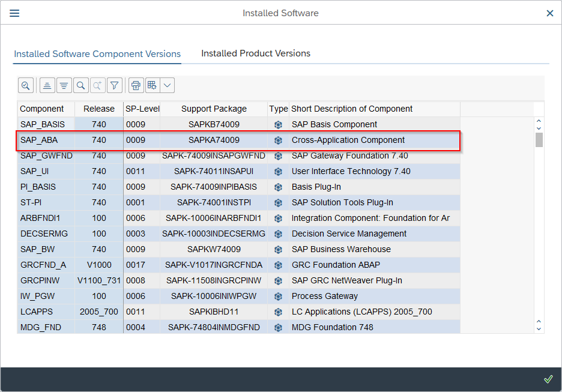This screenshot has width=562, height=392.
Task: Click the Release column header
Action: [99, 109]
